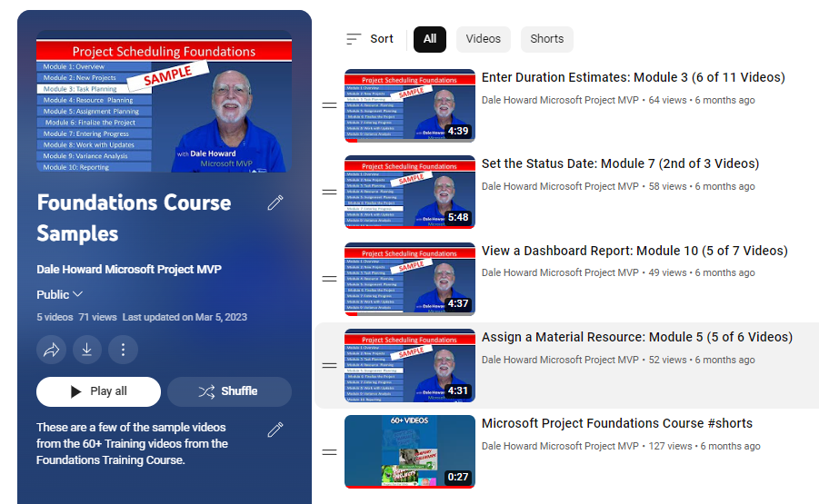Open video title Enter Duration Estimates: Module 3
Image resolution: width=819 pixels, height=504 pixels.
(633, 77)
